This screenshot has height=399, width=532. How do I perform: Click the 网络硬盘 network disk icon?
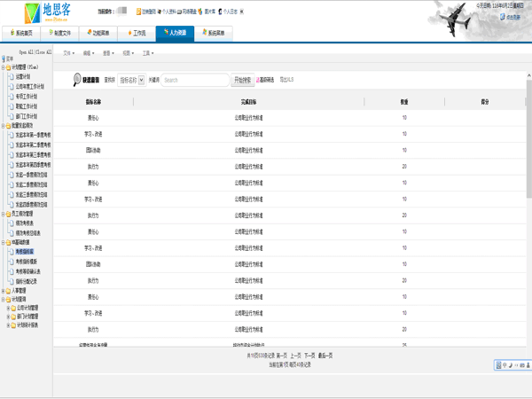click(179, 12)
